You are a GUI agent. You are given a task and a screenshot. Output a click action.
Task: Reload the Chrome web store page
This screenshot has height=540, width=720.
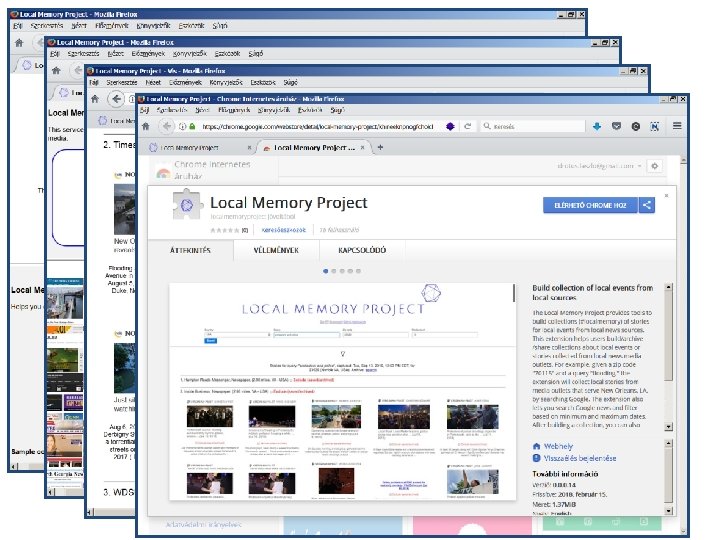[467, 126]
